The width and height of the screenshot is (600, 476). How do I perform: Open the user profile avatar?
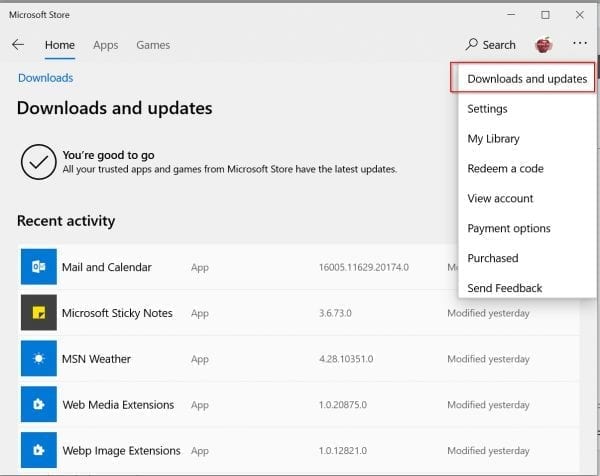[x=544, y=45]
